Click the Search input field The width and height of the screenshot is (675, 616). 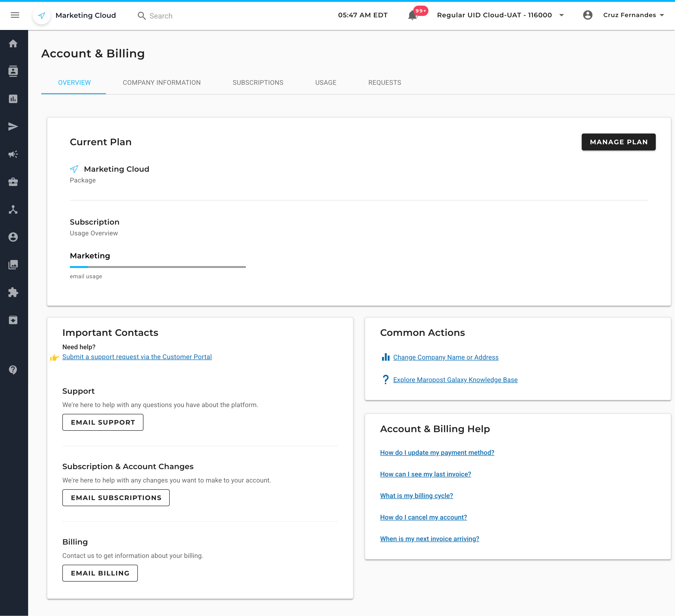tap(161, 16)
